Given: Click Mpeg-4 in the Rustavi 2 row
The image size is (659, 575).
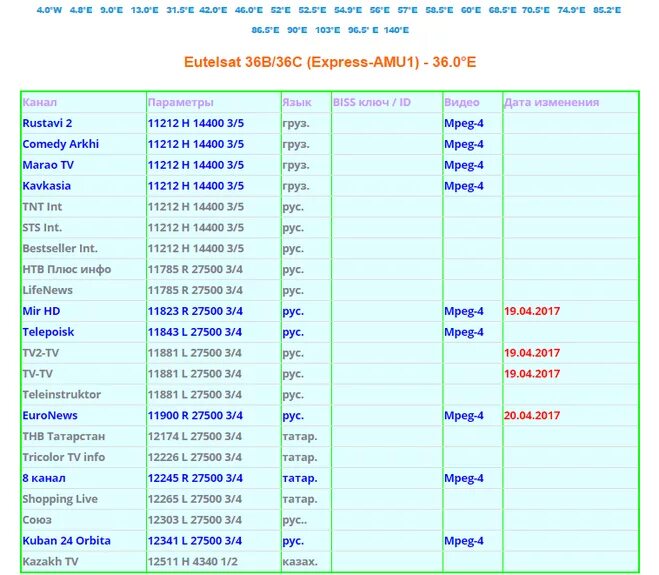Looking at the screenshot, I should point(464,123).
